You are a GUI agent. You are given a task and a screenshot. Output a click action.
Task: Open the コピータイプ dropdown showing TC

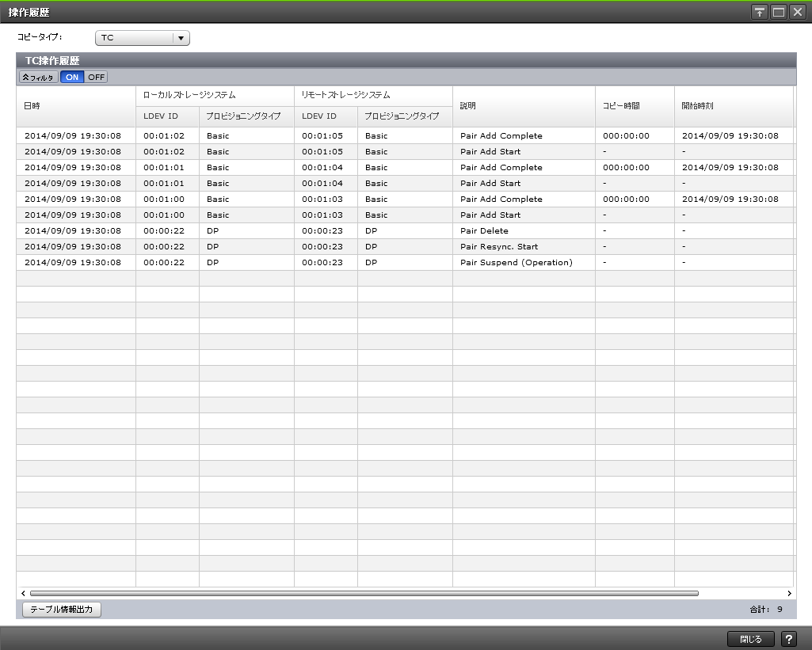143,38
